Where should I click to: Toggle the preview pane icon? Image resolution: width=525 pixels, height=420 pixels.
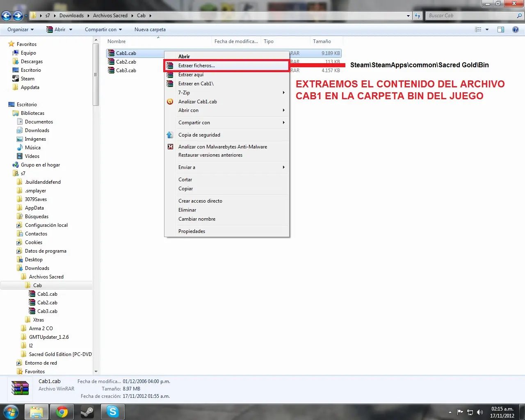coord(501,30)
